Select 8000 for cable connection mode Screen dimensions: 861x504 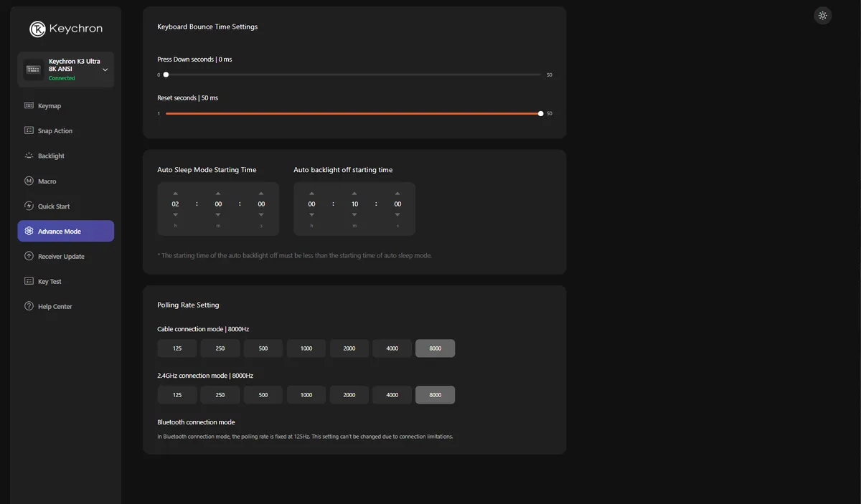click(x=436, y=348)
